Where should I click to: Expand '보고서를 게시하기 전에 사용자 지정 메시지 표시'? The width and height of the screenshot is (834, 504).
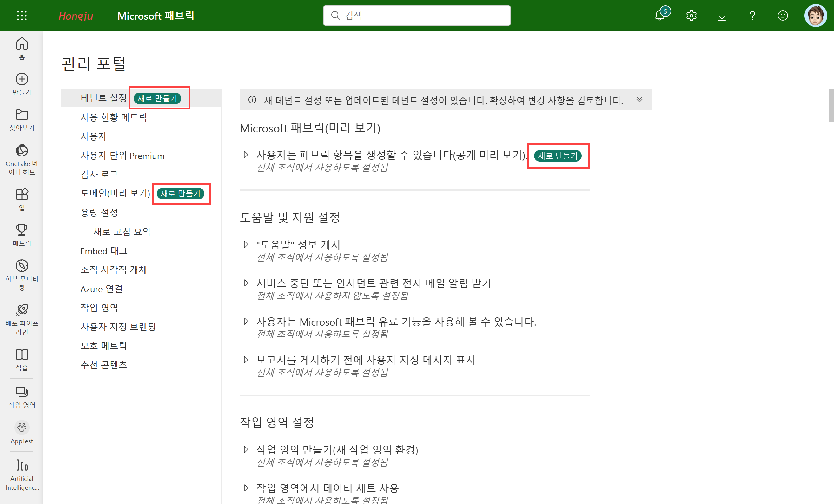246,360
